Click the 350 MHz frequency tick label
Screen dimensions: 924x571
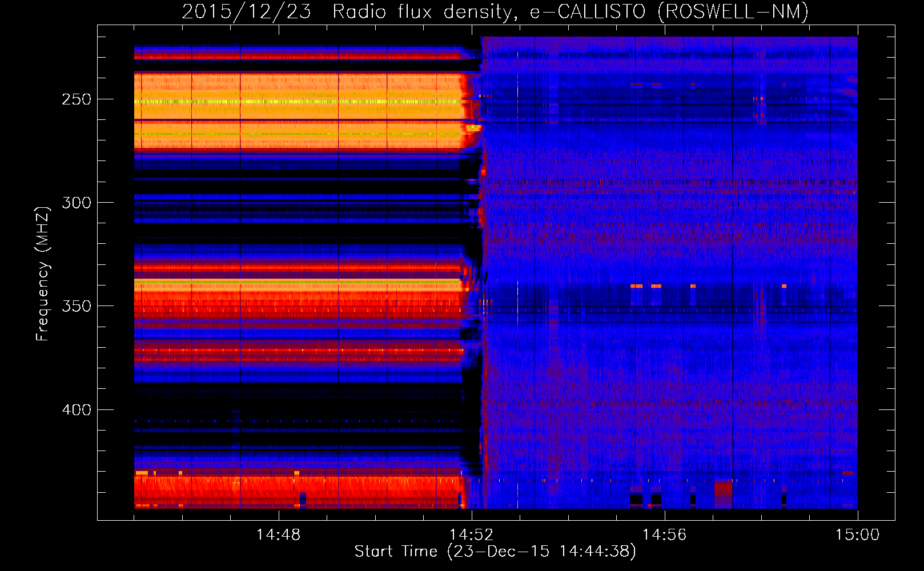click(x=77, y=306)
